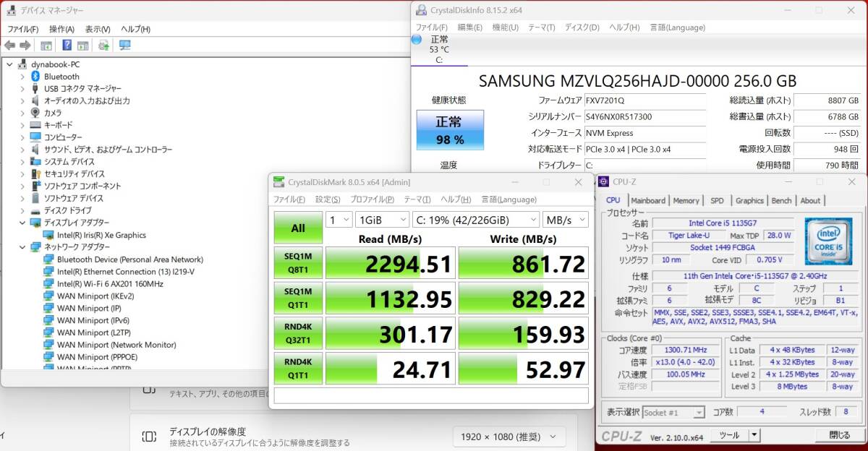Click the update driver toolbar icon with the green arrow
The height and width of the screenshot is (451, 868).
(103, 45)
